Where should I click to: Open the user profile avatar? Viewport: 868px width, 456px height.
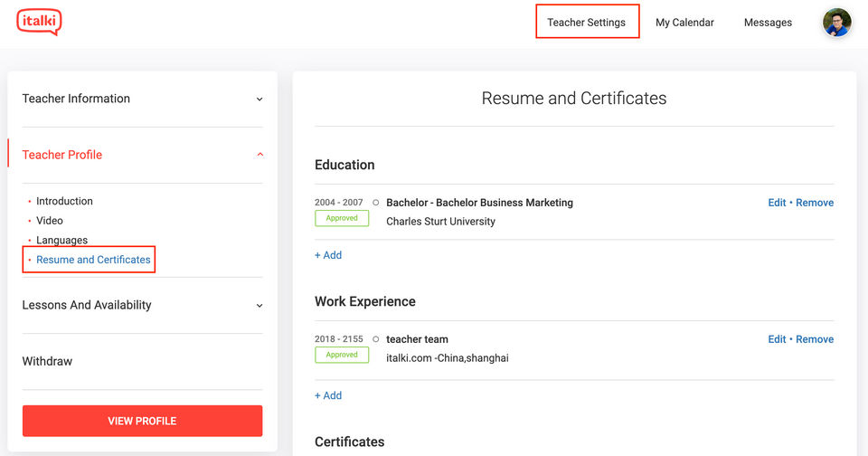[x=836, y=23]
